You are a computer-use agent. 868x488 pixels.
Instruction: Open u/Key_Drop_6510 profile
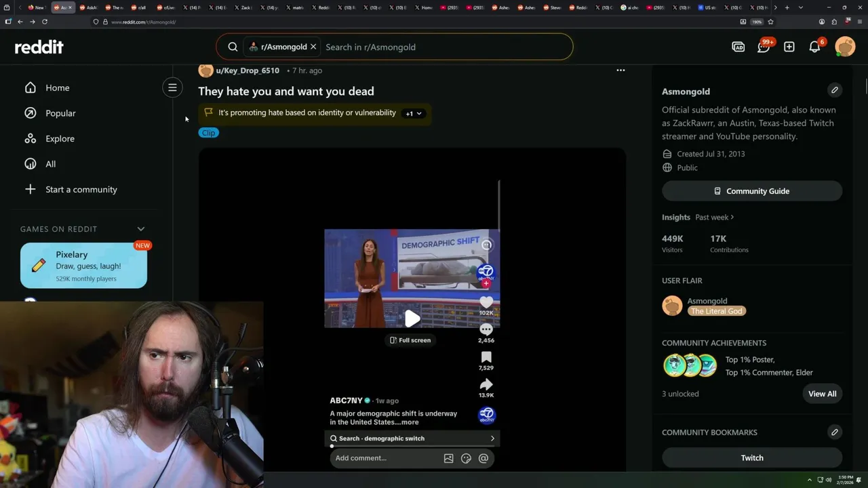pos(248,70)
